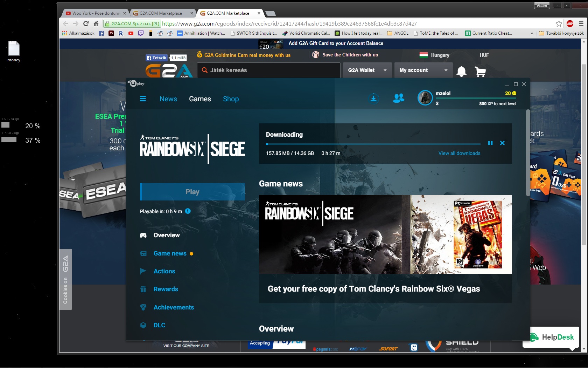Viewport: 588px width, 368px height.
Task: Open G2A notifications bell
Action: [461, 71]
